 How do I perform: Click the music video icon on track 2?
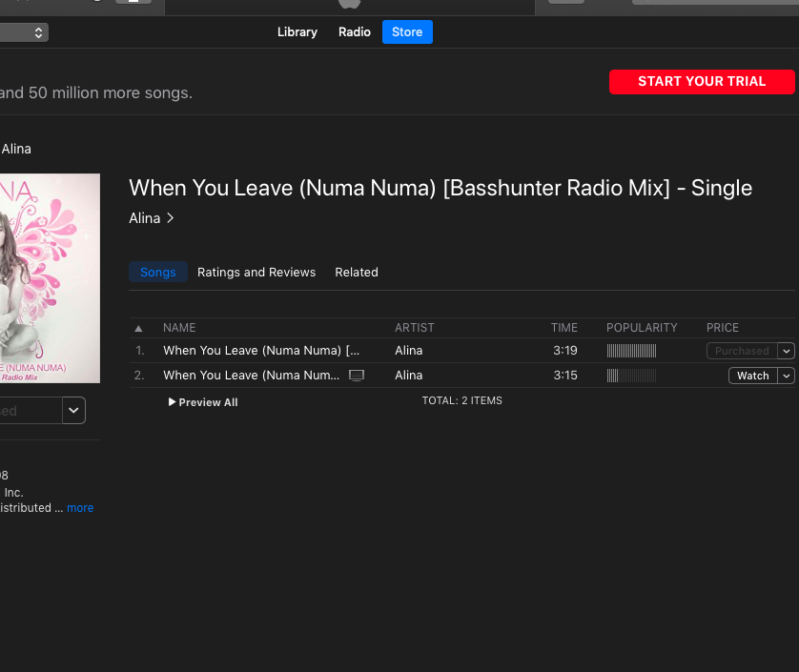pos(357,376)
